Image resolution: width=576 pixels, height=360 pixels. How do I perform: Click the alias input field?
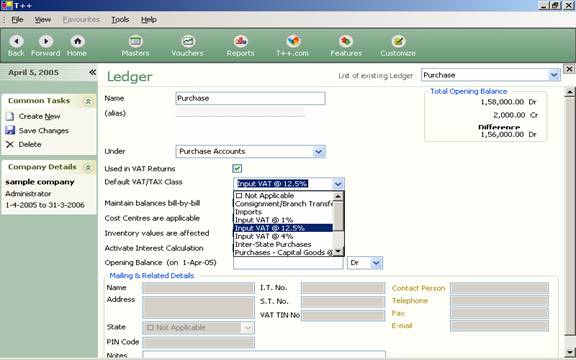tap(240, 112)
